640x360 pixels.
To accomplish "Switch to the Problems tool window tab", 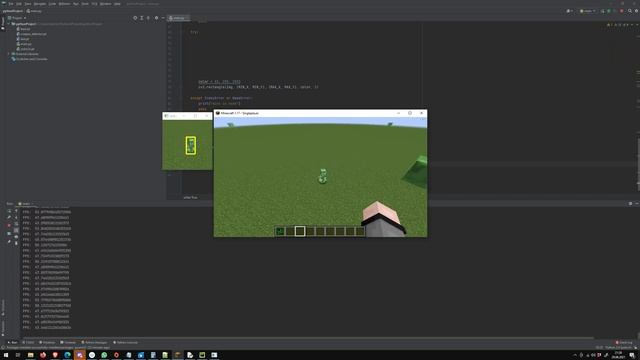I will point(47,342).
